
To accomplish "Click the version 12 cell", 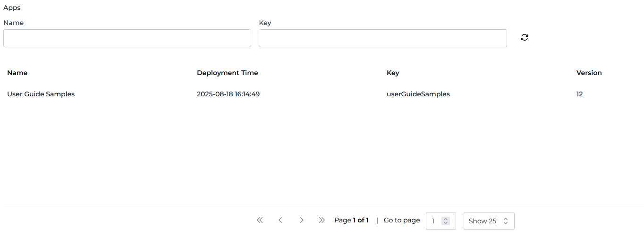I will (x=580, y=94).
